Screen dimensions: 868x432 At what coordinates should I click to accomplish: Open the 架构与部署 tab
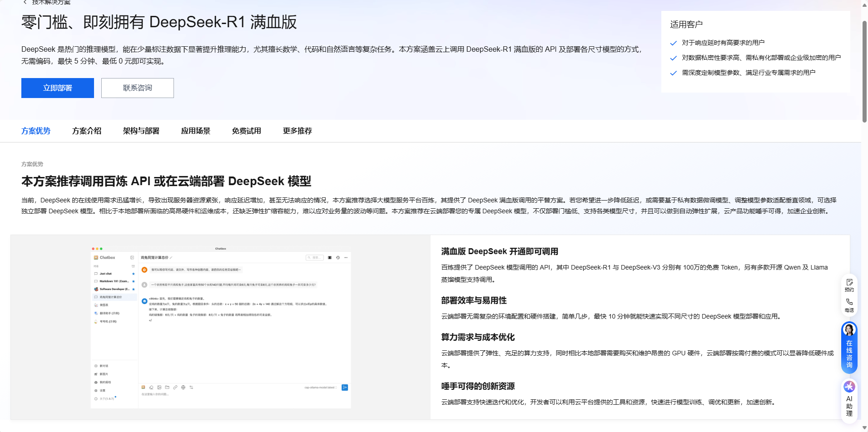141,131
